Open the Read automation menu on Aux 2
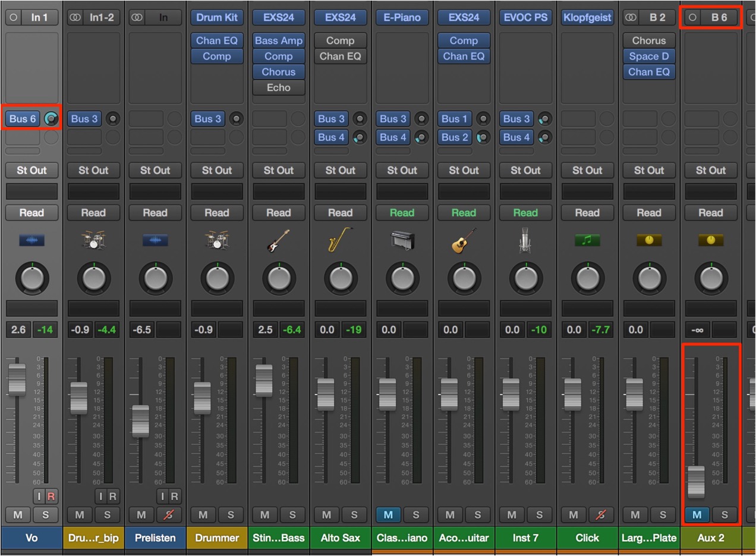756x556 pixels. point(711,213)
